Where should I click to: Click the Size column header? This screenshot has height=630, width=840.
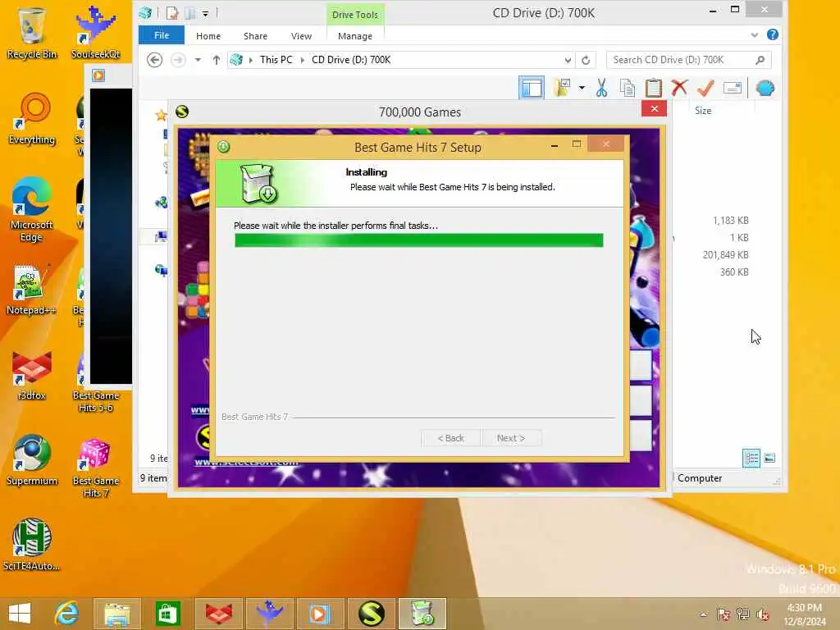703,111
